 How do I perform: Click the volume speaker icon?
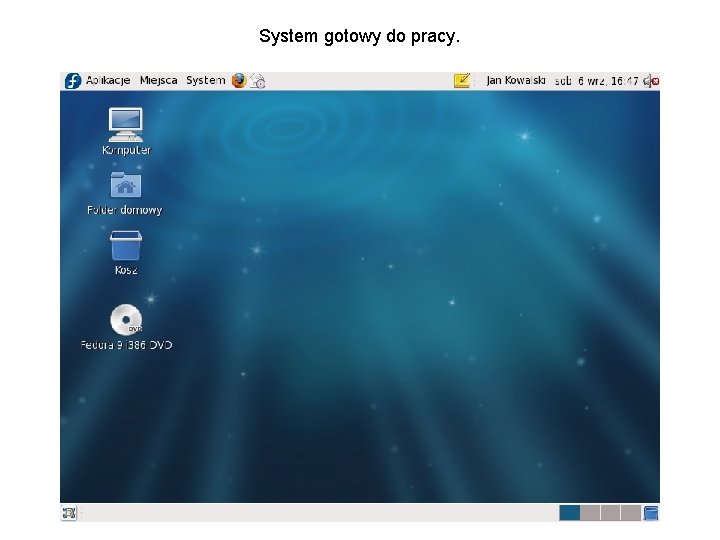pyautogui.click(x=651, y=81)
